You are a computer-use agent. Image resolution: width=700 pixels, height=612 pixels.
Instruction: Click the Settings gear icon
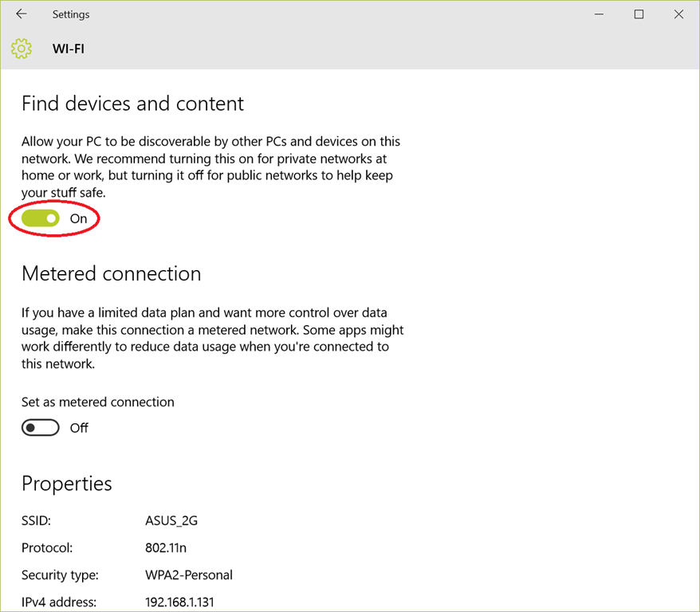22,49
